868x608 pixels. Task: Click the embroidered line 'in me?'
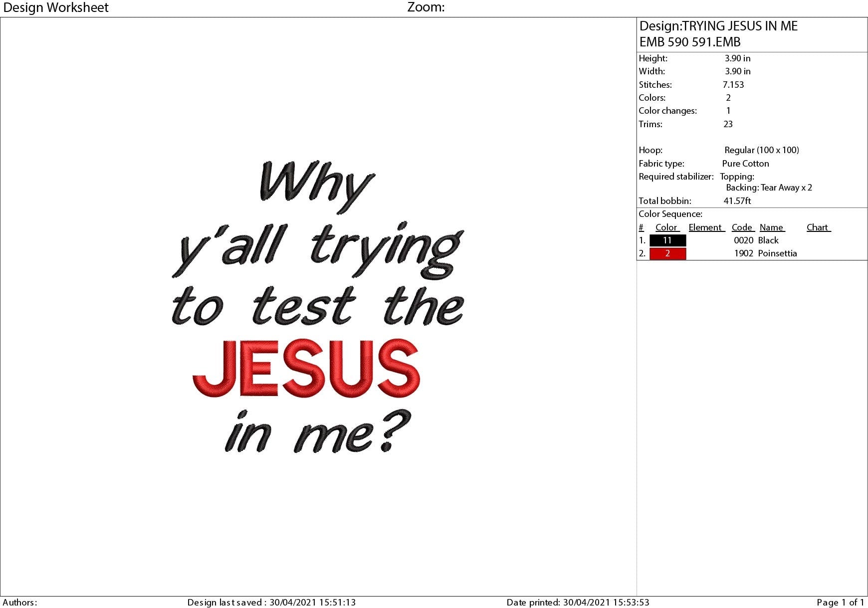tap(318, 431)
